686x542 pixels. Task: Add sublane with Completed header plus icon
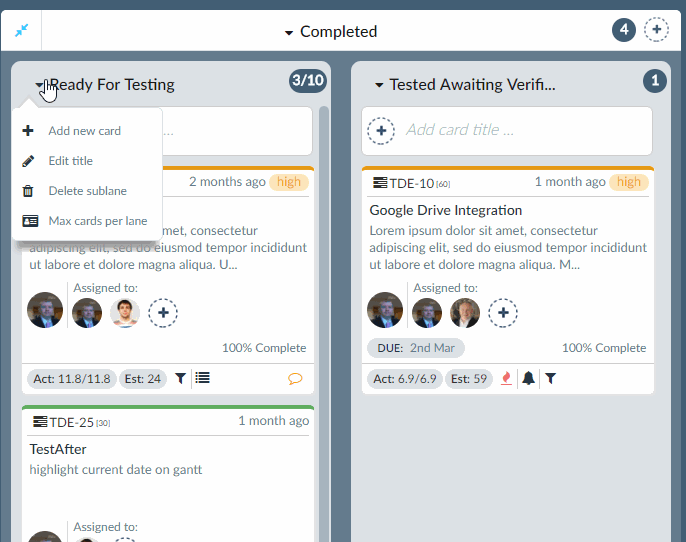[x=656, y=30]
